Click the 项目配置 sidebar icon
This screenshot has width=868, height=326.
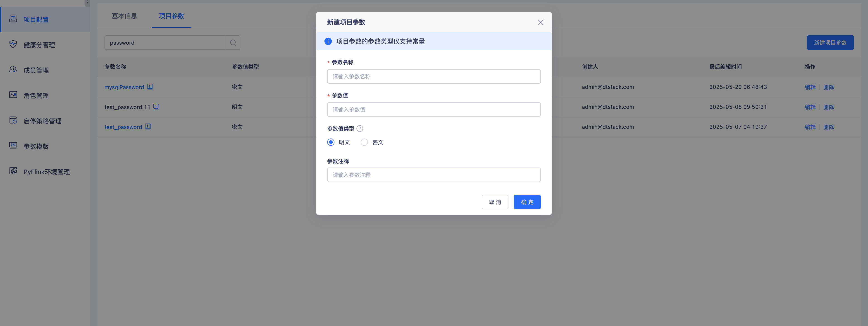pos(13,19)
